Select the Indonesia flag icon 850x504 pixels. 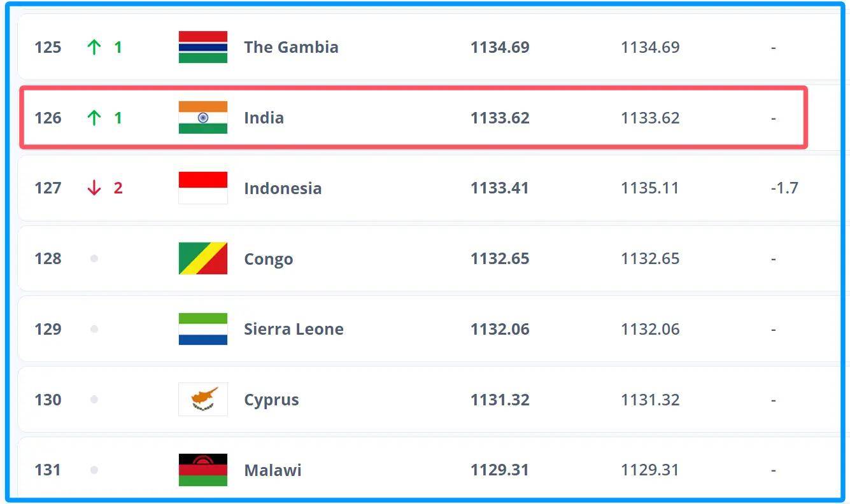(x=203, y=188)
